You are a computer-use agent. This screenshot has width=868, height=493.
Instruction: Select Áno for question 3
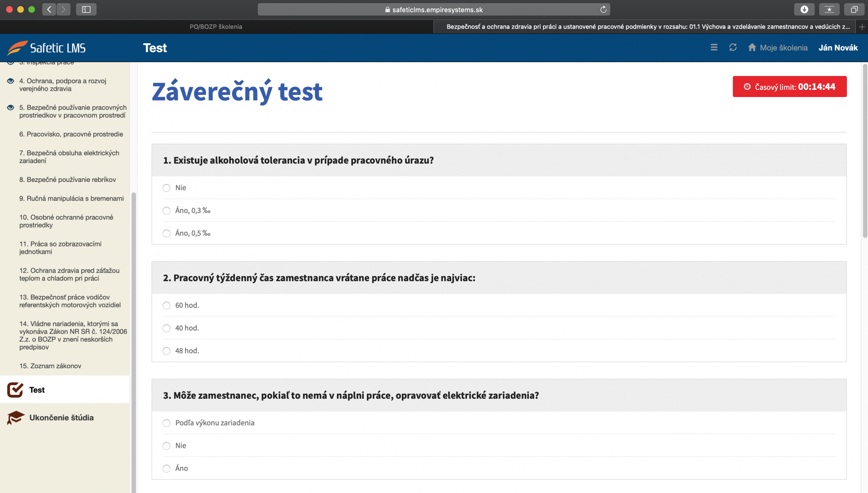coord(166,468)
